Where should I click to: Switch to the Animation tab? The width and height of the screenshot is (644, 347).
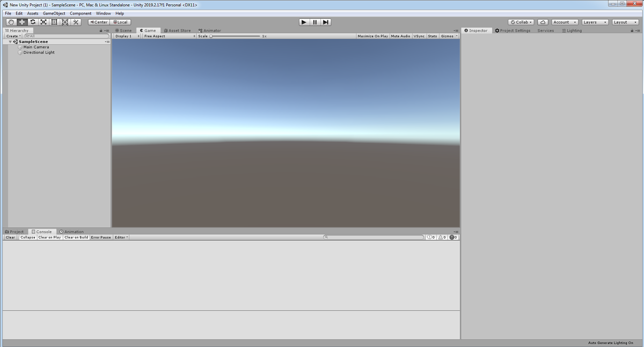point(71,232)
